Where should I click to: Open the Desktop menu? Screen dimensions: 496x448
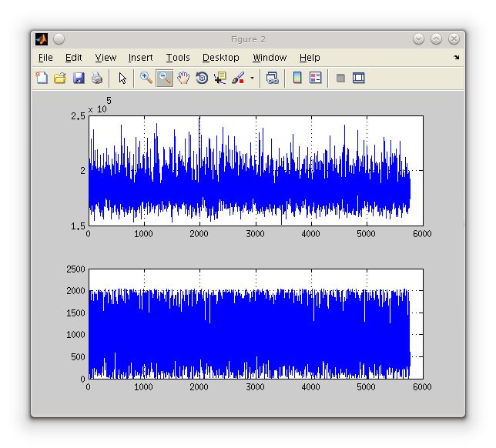click(x=221, y=58)
